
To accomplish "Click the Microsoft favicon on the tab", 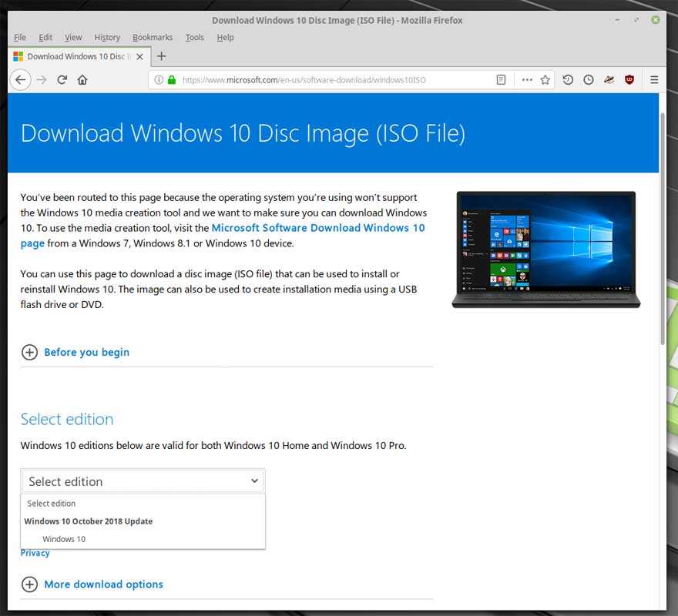I will pyautogui.click(x=18, y=56).
